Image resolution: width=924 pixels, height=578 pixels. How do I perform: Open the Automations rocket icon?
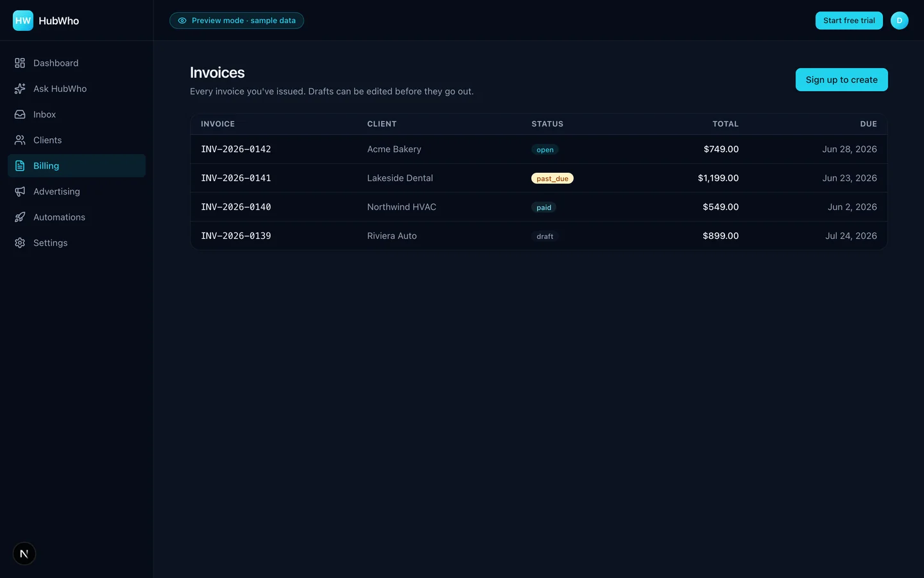pos(20,217)
